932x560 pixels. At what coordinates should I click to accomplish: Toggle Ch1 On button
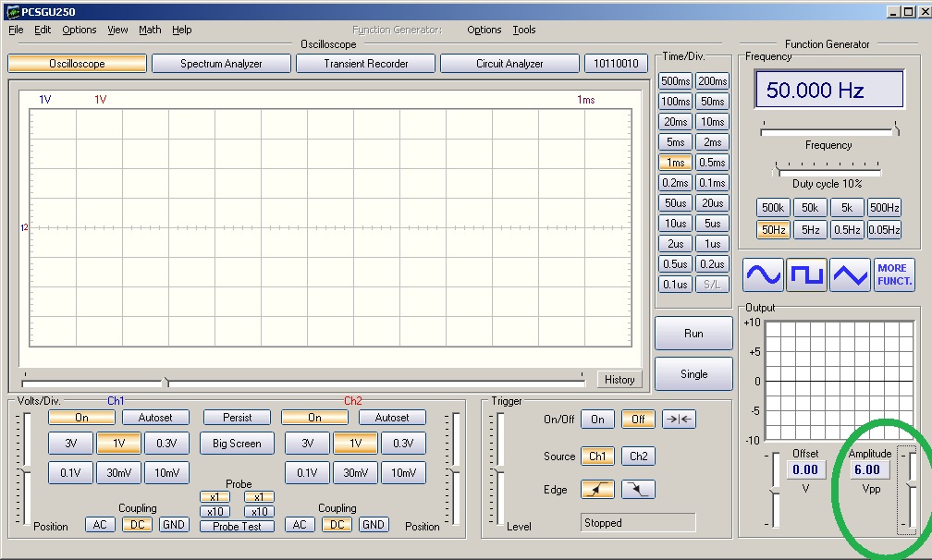tap(81, 418)
